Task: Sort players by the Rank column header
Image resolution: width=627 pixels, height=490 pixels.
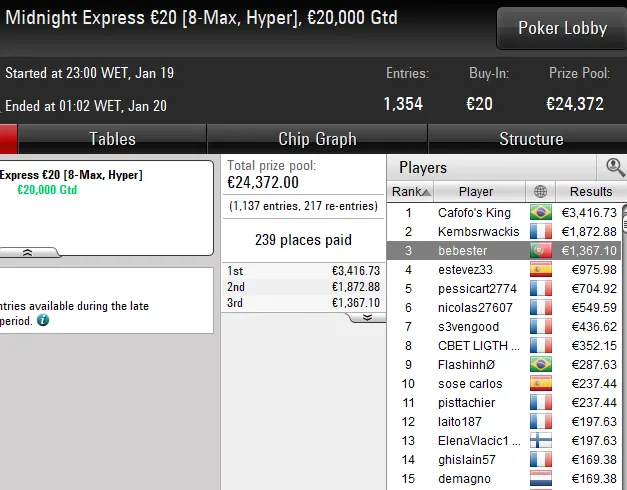Action: coord(411,192)
